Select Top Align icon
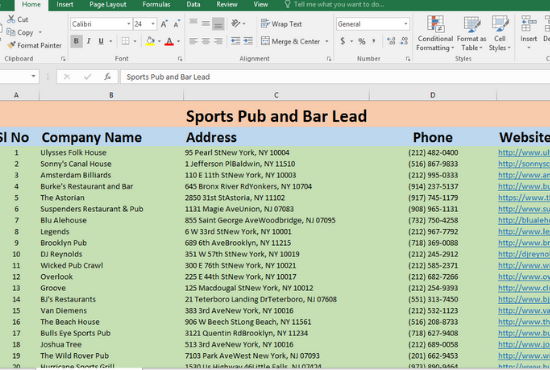Screen dimensions: 550x370 coord(193,23)
